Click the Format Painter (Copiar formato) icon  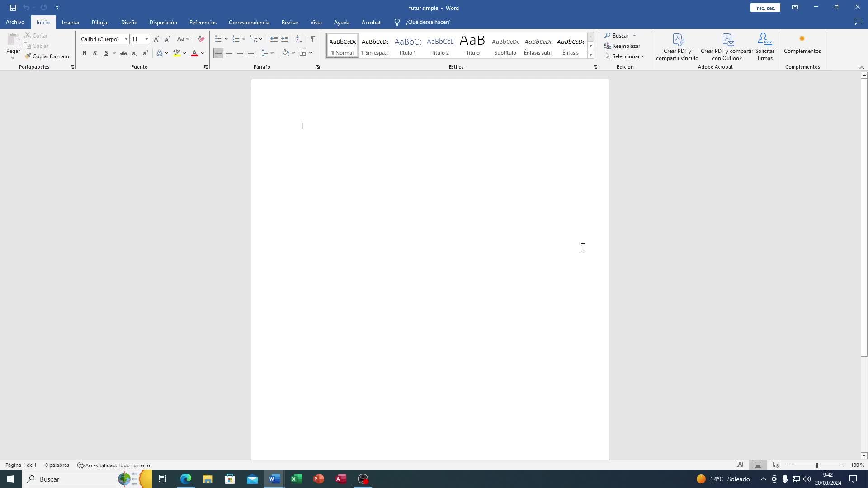tap(28, 56)
